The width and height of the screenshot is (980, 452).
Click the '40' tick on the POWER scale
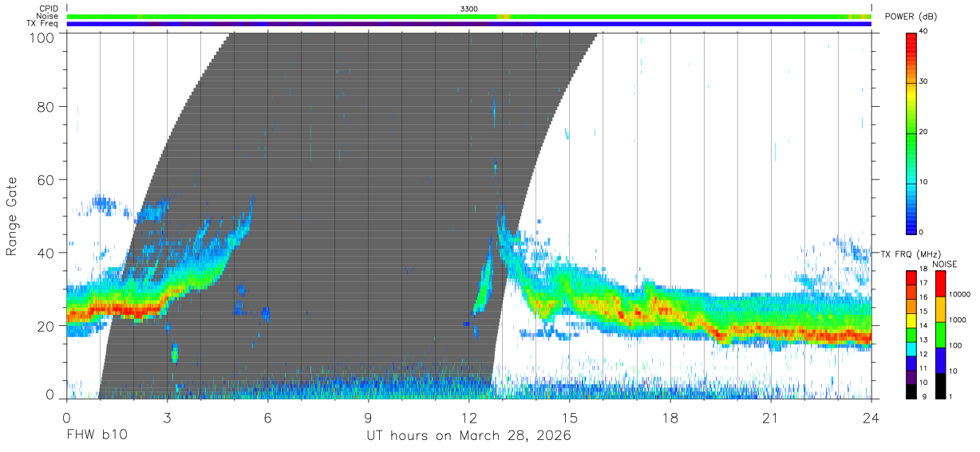point(924,32)
